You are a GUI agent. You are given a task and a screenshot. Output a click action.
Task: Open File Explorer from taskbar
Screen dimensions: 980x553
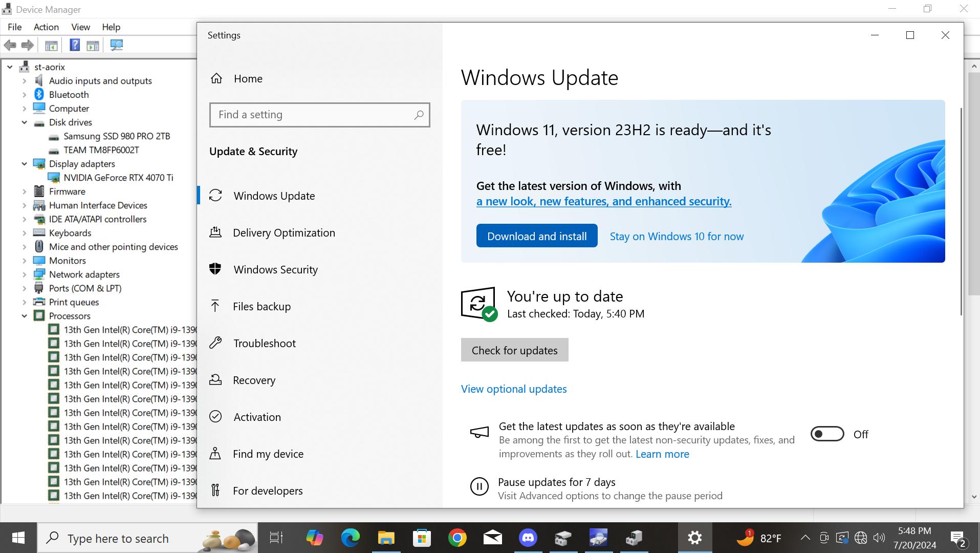click(x=386, y=538)
